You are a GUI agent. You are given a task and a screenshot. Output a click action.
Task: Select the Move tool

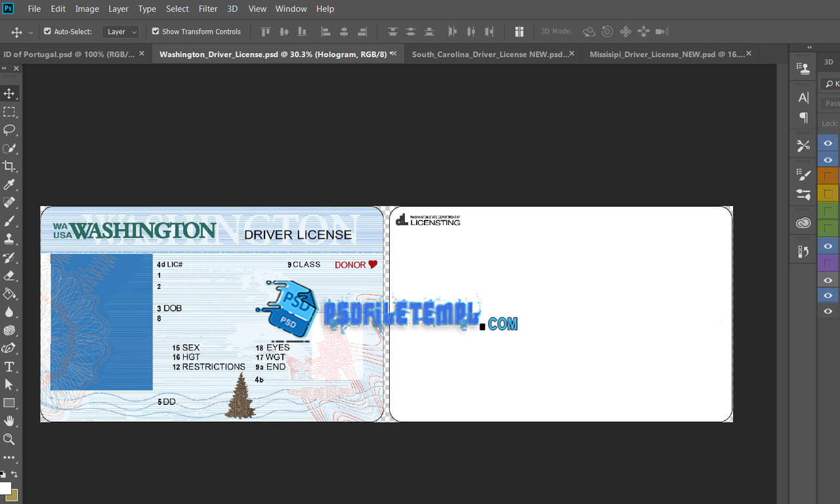[x=9, y=94]
